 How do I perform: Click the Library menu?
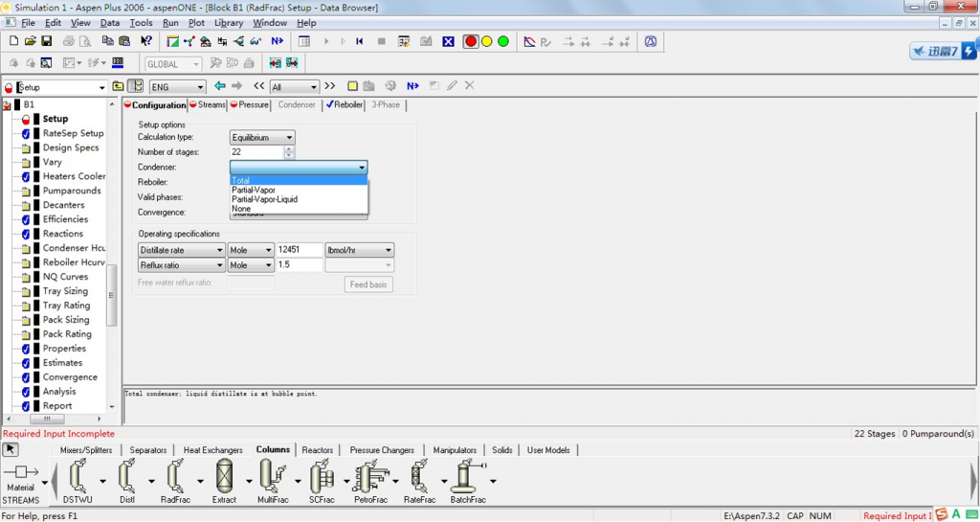[x=228, y=23]
